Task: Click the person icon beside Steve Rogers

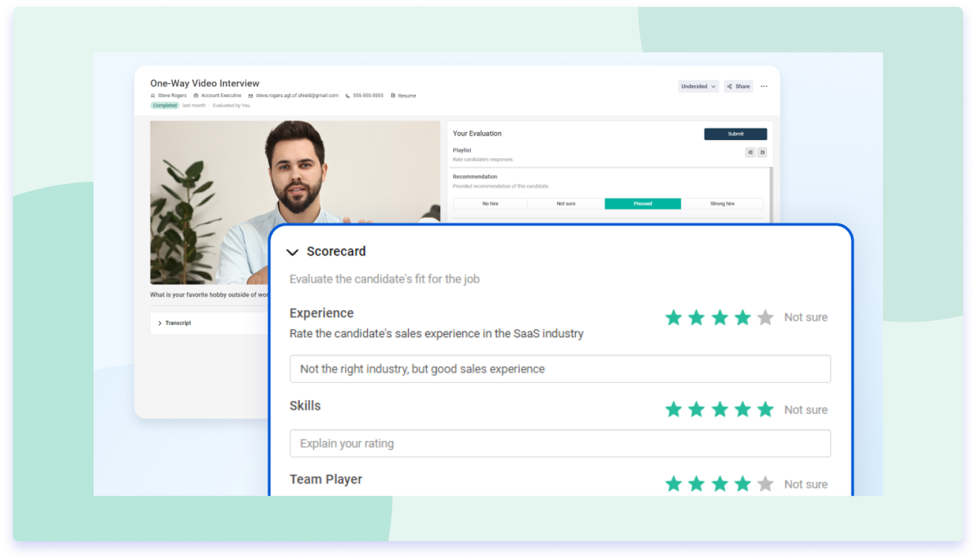Action: pos(153,96)
